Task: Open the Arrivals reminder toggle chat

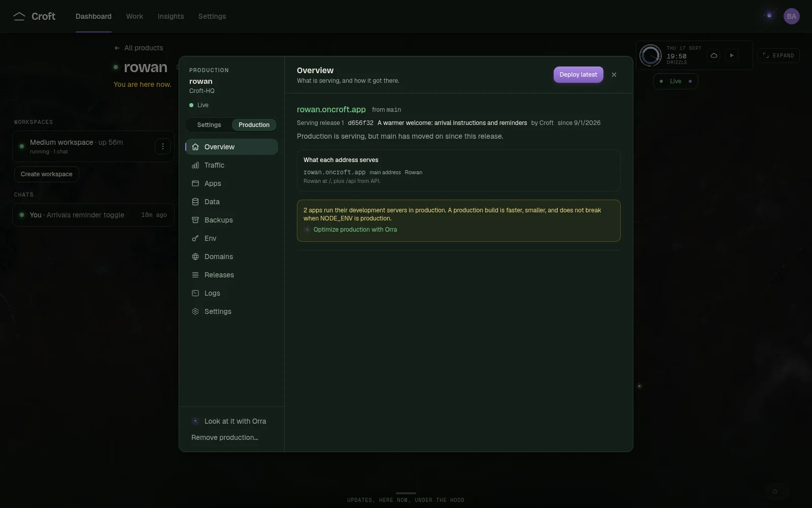Action: pyautogui.click(x=93, y=215)
